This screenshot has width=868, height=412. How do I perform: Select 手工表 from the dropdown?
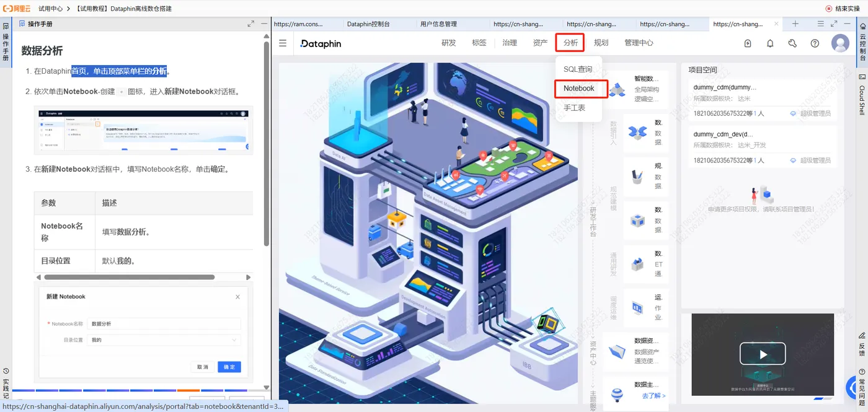574,108
